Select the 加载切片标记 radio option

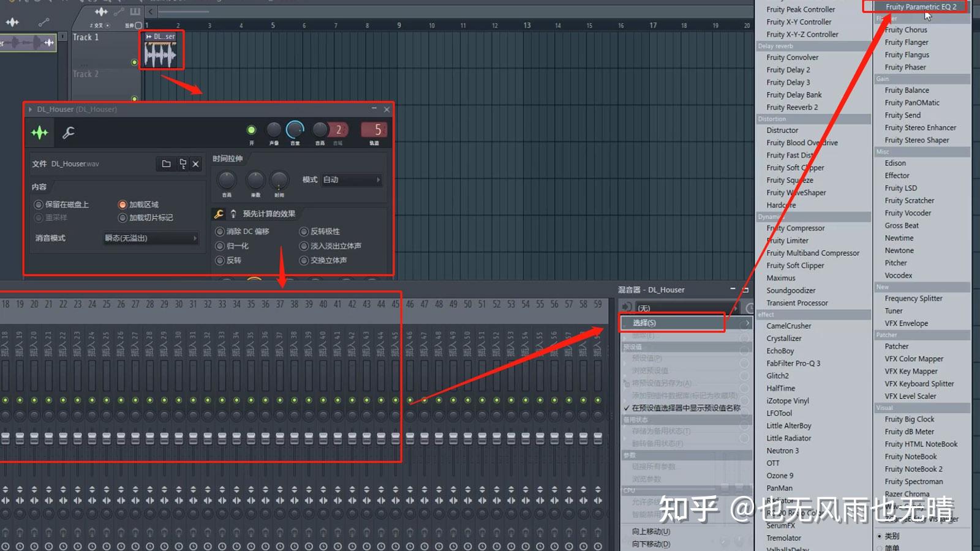coord(123,217)
